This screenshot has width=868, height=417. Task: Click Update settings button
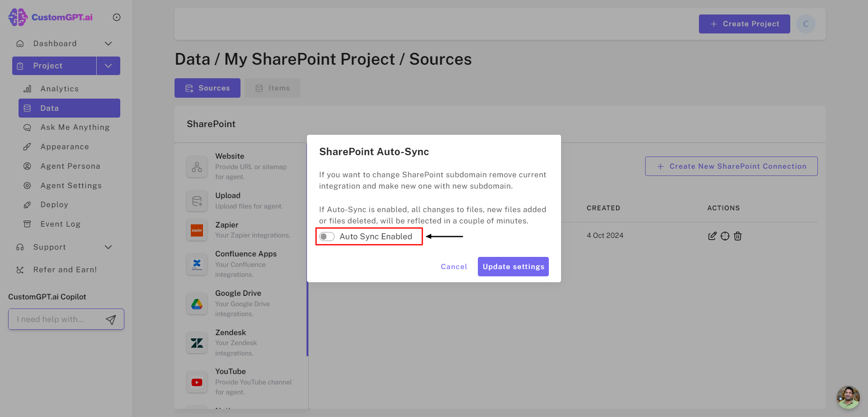tap(513, 267)
